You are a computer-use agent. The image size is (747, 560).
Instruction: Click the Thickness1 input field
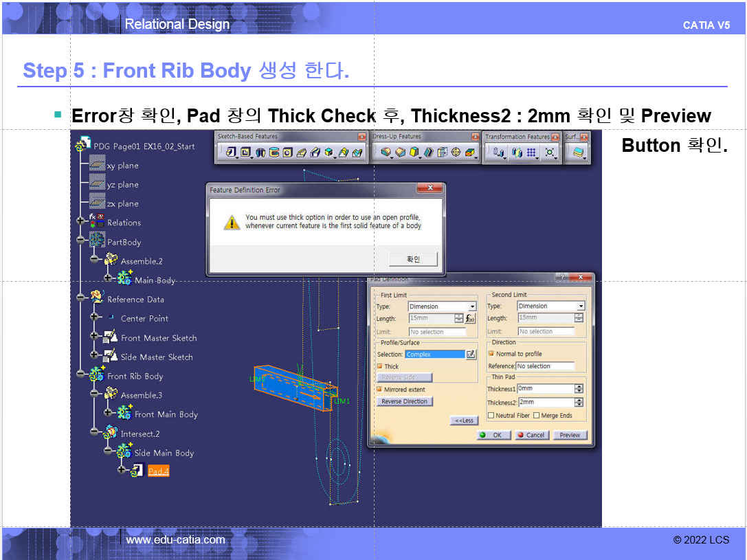tap(545, 389)
